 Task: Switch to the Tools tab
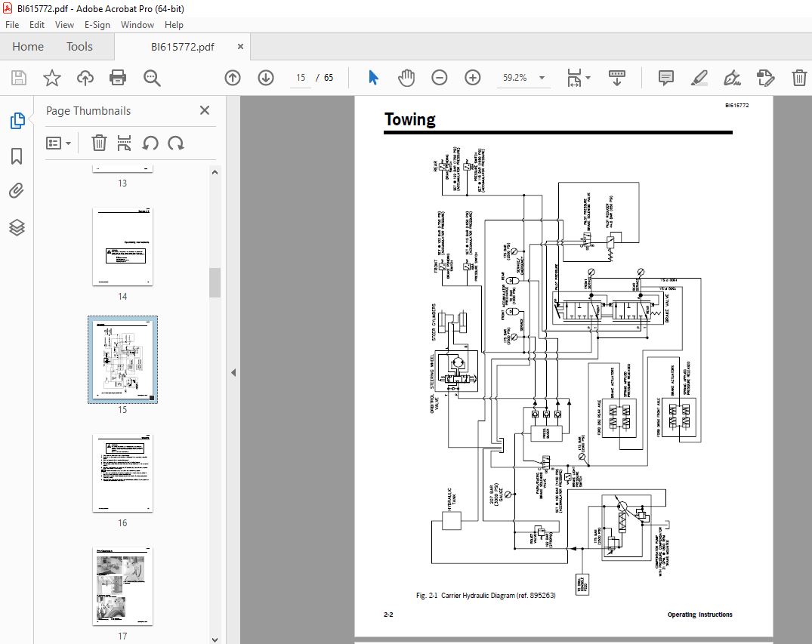click(79, 47)
